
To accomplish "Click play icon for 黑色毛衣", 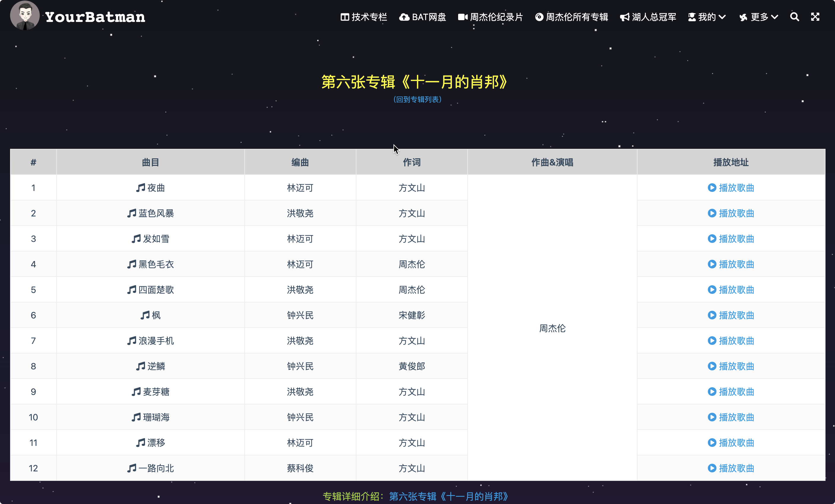I will (x=712, y=264).
